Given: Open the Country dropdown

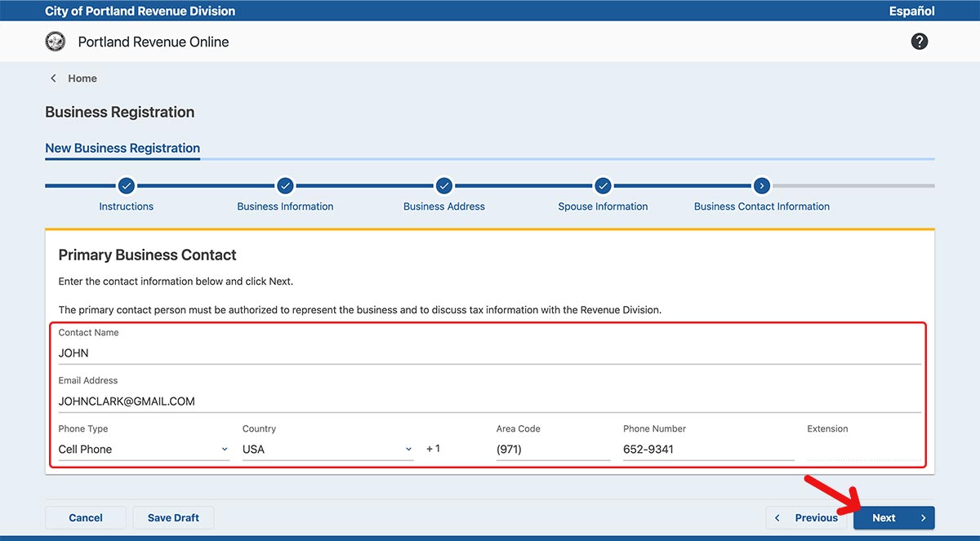Looking at the screenshot, I should click(327, 449).
